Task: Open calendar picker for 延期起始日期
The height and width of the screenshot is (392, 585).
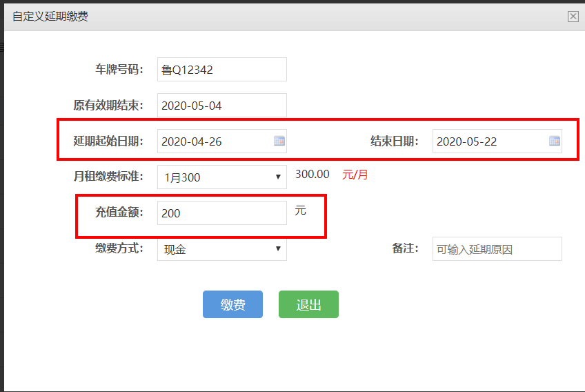Action: tap(279, 141)
